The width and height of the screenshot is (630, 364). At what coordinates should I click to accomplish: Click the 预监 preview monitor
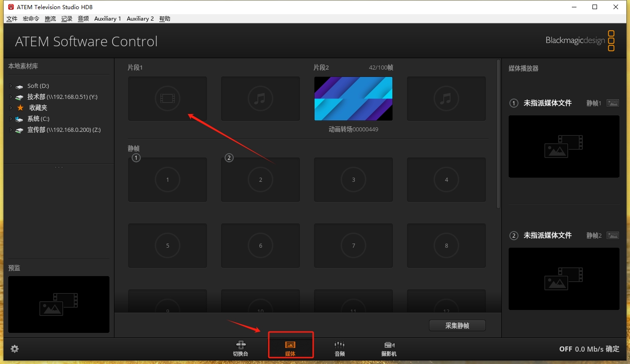point(59,304)
